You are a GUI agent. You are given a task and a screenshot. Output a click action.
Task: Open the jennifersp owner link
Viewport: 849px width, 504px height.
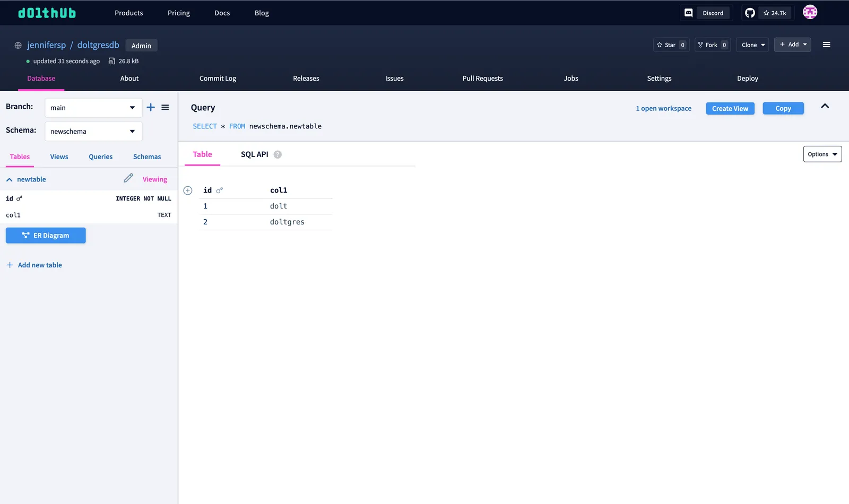47,45
